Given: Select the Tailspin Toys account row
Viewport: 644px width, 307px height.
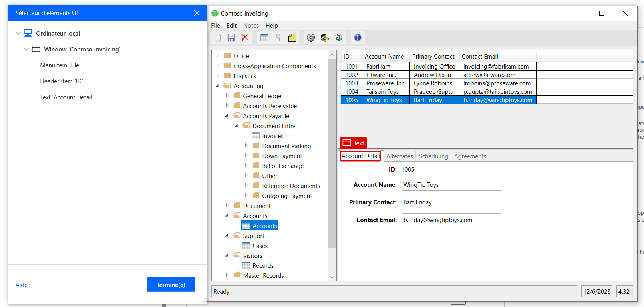Looking at the screenshot, I should pos(487,91).
